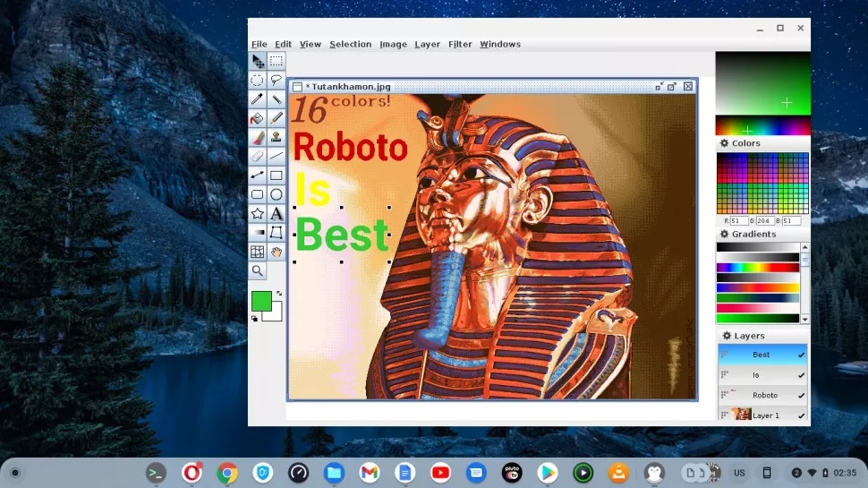Open the Filter menu

click(x=460, y=44)
